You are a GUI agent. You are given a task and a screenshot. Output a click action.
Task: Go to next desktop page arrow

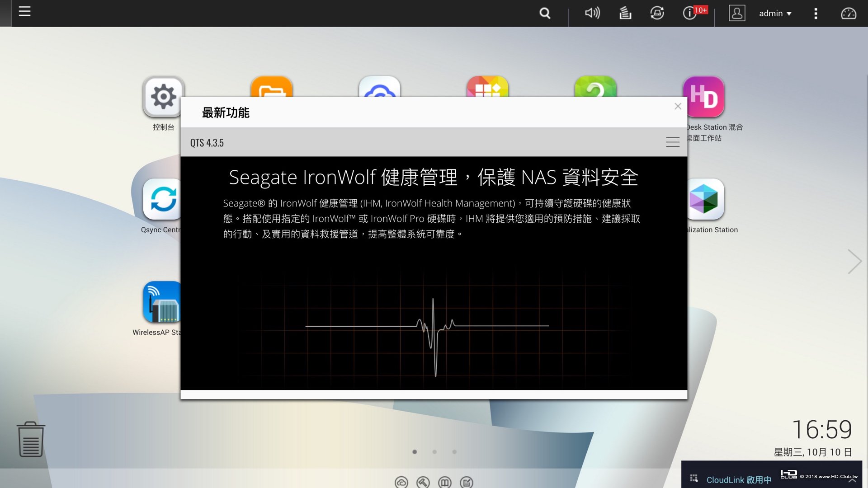[854, 262]
